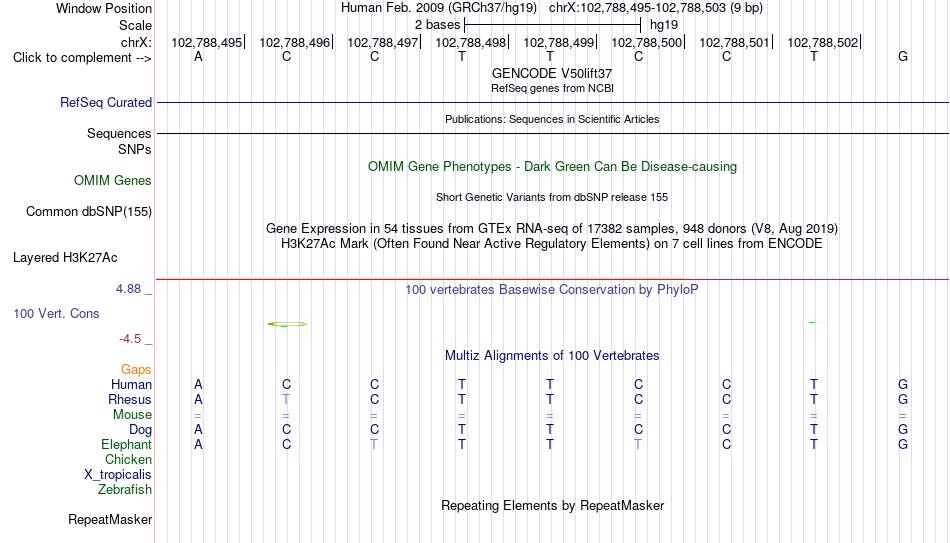Click the Scale label
The width and height of the screenshot is (950, 543).
point(135,25)
